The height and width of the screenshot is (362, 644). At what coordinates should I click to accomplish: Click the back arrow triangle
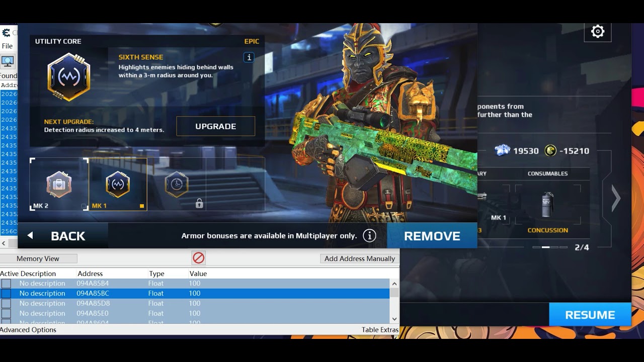click(30, 235)
